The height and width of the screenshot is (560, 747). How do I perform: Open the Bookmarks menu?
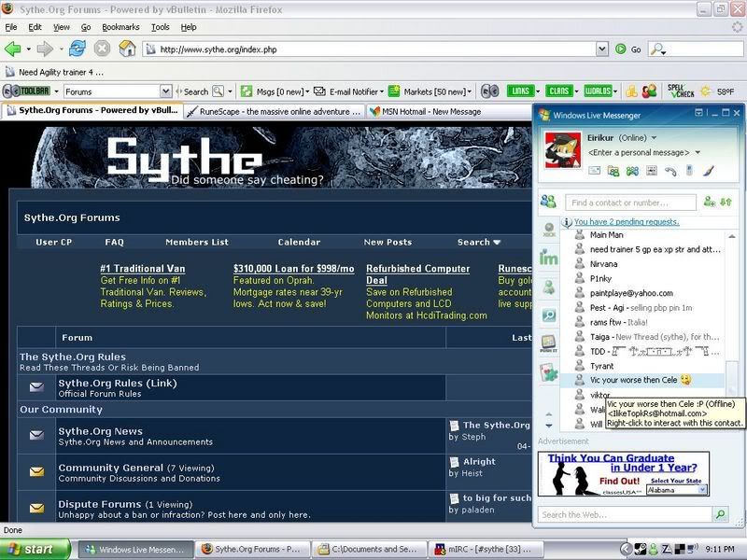click(120, 27)
